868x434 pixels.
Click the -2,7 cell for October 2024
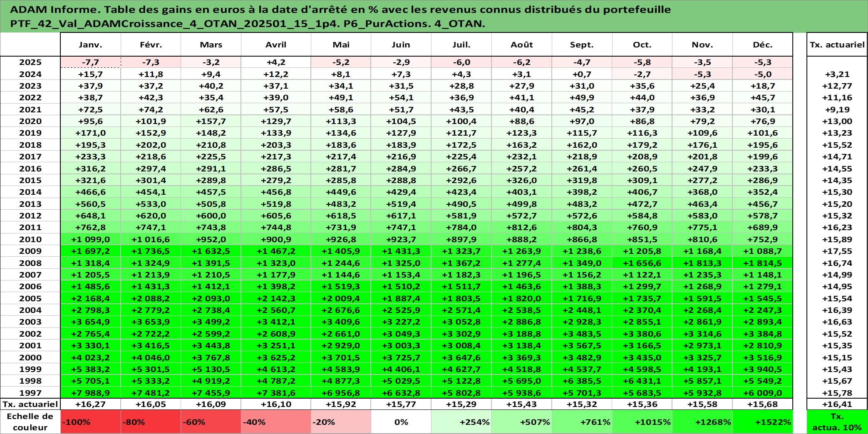click(642, 74)
